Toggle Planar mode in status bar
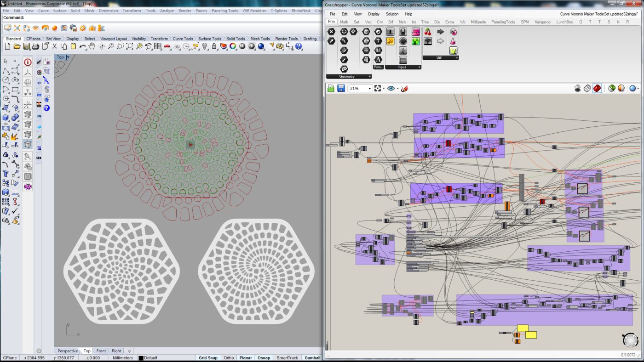Viewport: 644px width, 362px height. tap(246, 358)
